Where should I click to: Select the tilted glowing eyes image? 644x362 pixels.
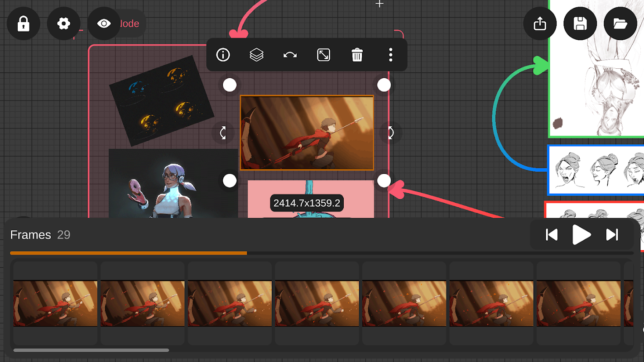162,101
